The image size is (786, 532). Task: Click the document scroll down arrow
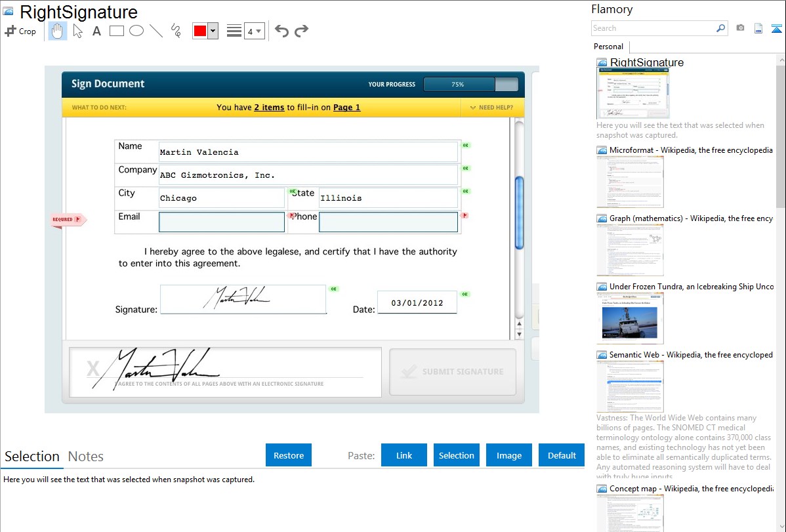(520, 335)
